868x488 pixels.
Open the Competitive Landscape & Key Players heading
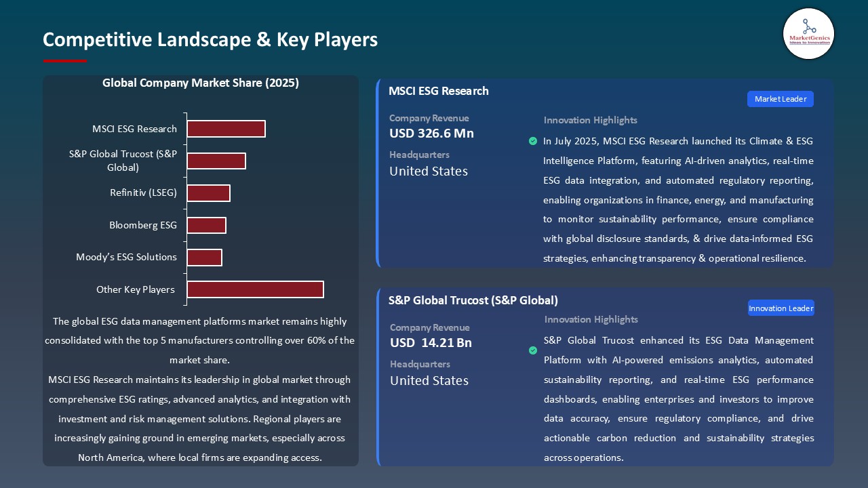(x=210, y=39)
